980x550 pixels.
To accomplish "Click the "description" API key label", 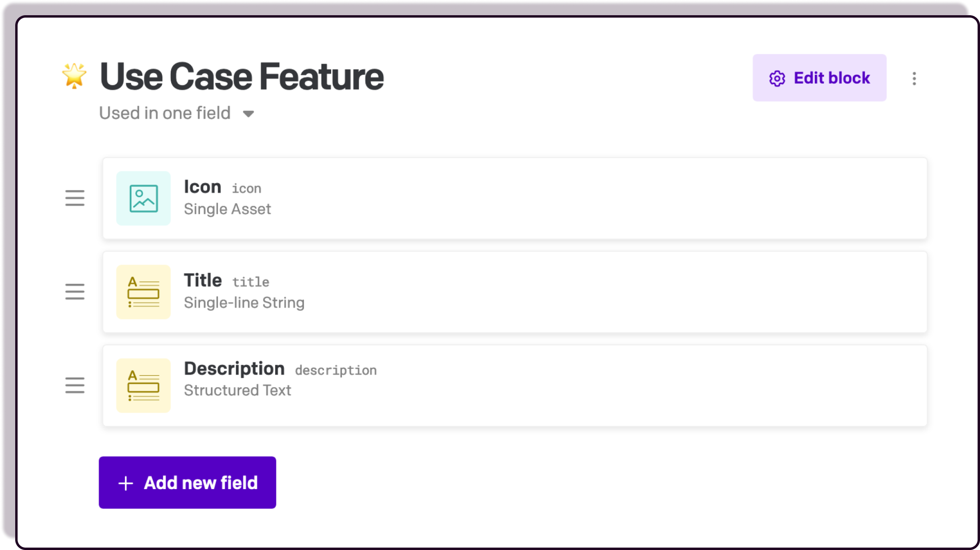I will (x=336, y=371).
